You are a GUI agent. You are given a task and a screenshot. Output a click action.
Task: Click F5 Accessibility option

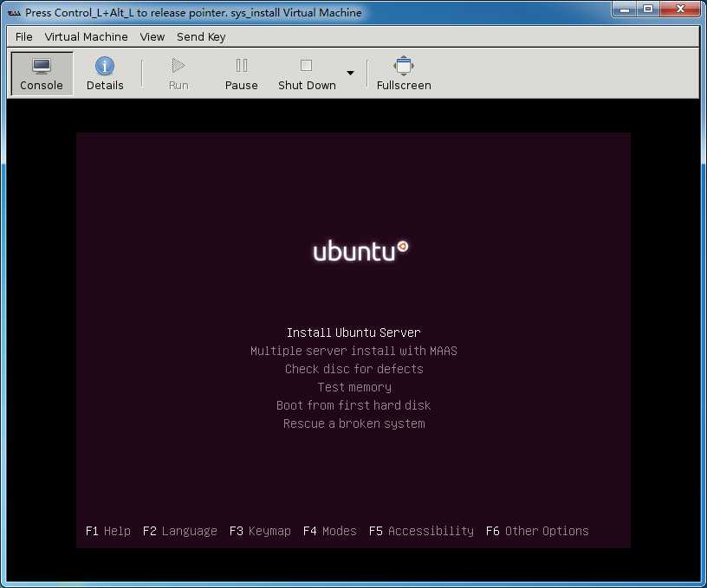422,531
